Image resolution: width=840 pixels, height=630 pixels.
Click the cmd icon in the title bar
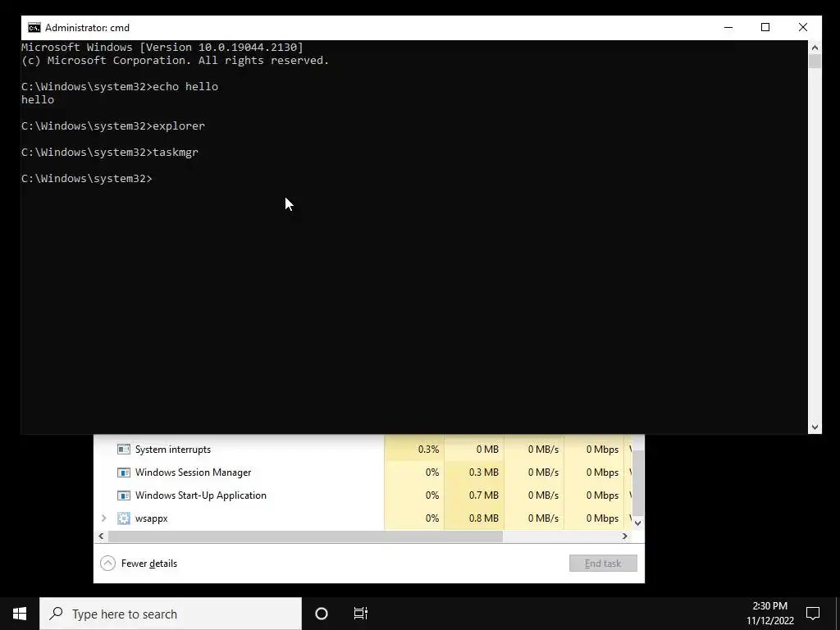pos(34,28)
